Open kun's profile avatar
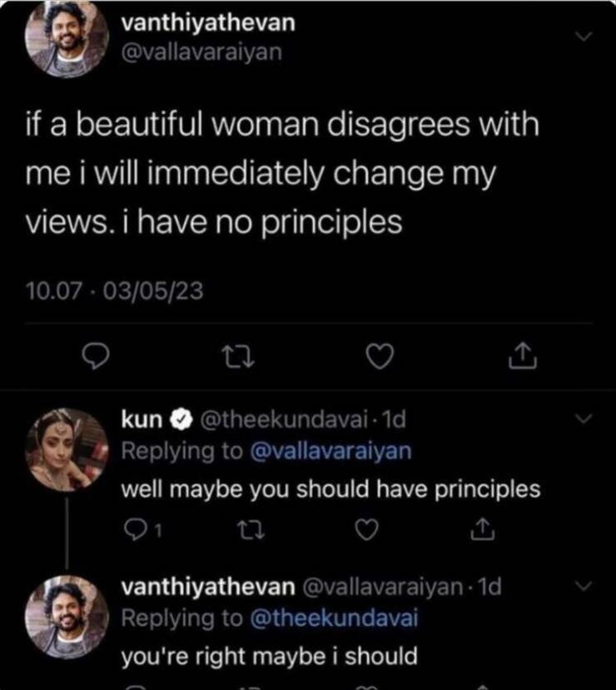This screenshot has height=690, width=616. click(x=67, y=449)
